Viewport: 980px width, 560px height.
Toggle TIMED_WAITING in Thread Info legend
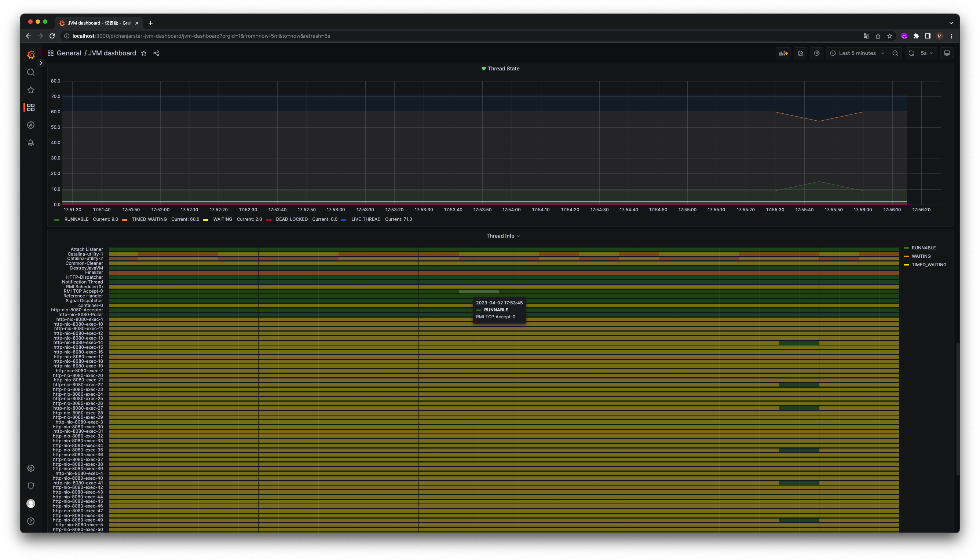(929, 265)
